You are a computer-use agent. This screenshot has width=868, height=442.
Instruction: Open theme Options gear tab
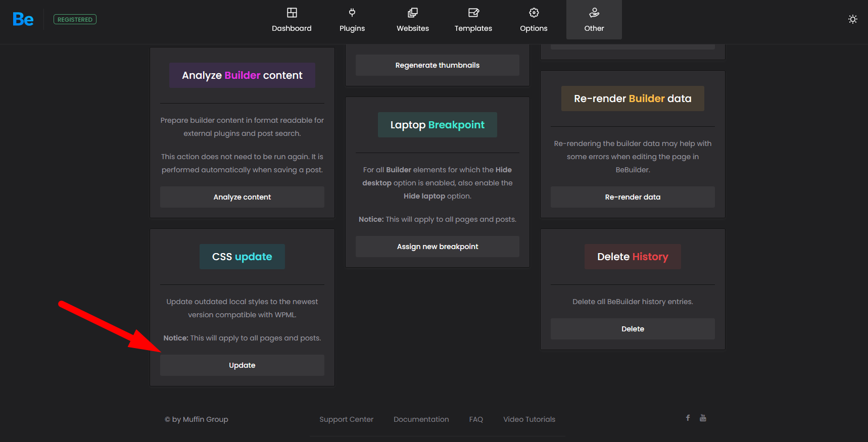pyautogui.click(x=534, y=20)
